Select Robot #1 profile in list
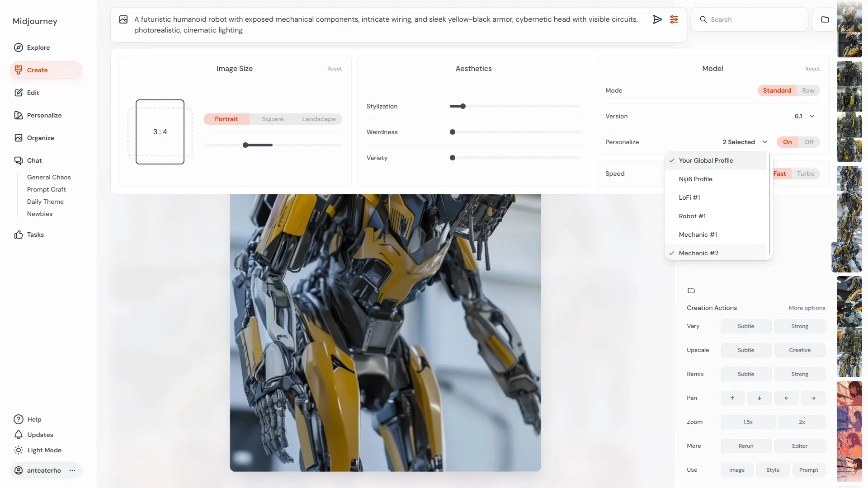 click(692, 216)
